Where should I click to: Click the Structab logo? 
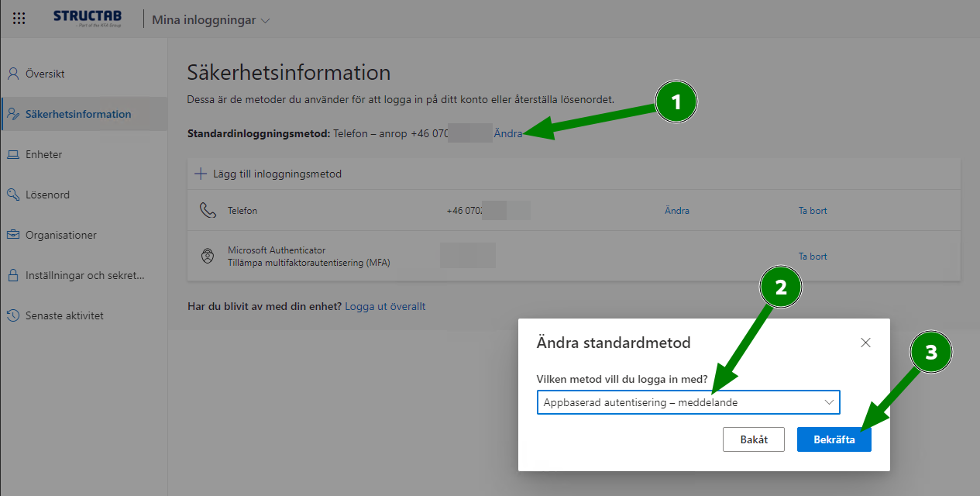pos(88,19)
